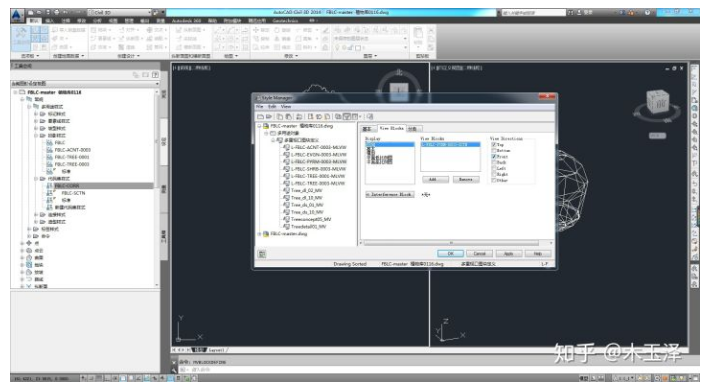The height and width of the screenshot is (387, 709).
Task: Click the AutoCAD application menu logo
Action: 16,16
